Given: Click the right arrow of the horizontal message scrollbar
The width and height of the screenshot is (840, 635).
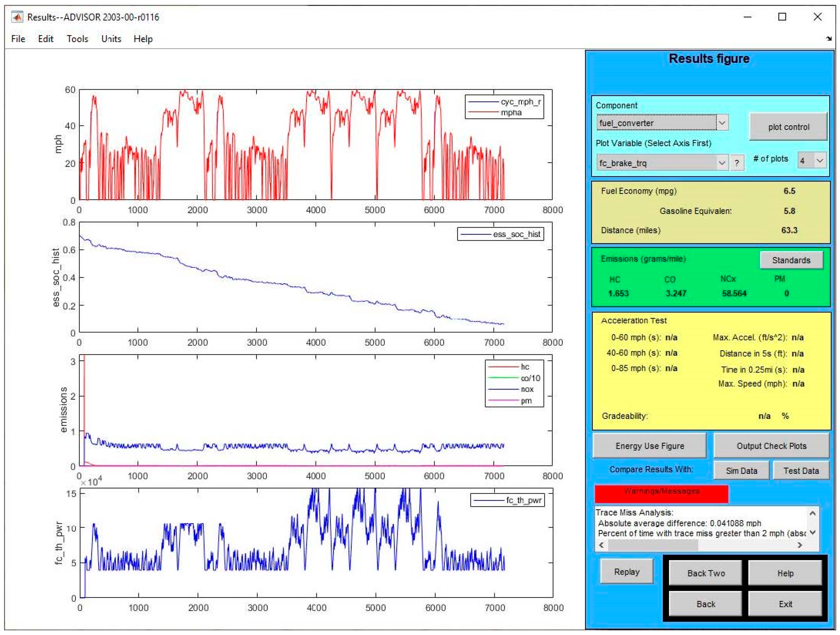Looking at the screenshot, I should point(800,545).
